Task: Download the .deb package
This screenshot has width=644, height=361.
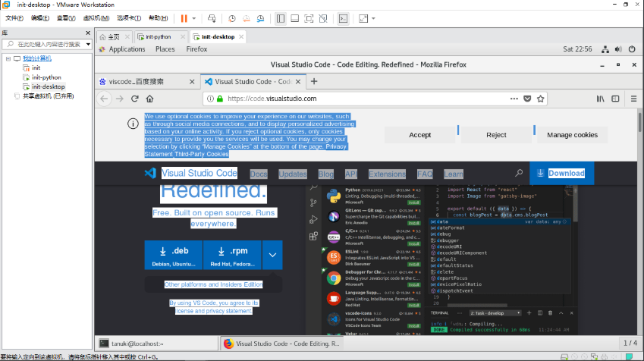Action: coord(173,255)
